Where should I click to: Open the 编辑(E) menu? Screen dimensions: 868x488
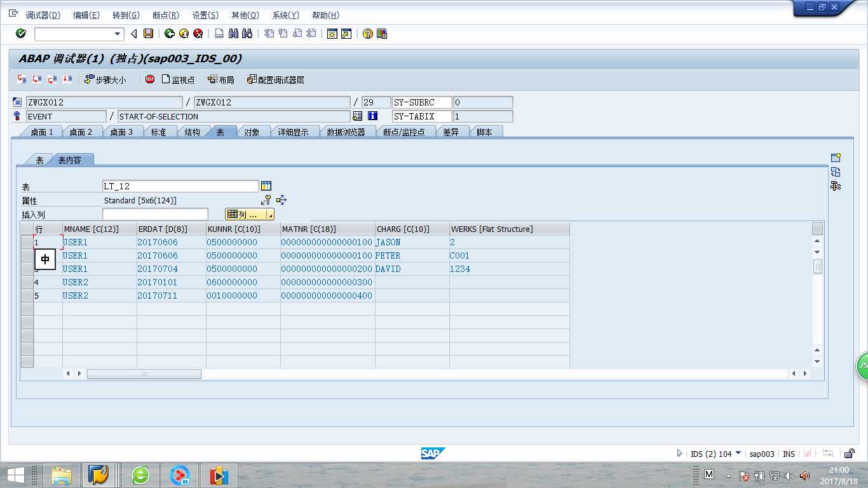[86, 15]
